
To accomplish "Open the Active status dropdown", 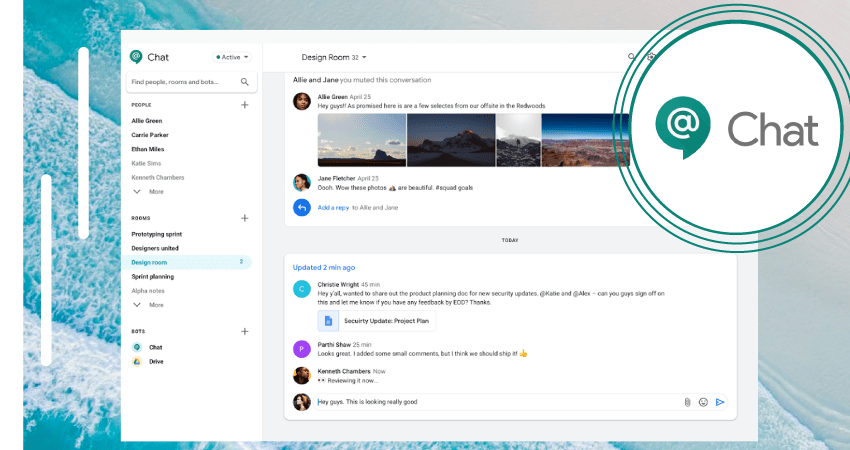I will tap(232, 57).
